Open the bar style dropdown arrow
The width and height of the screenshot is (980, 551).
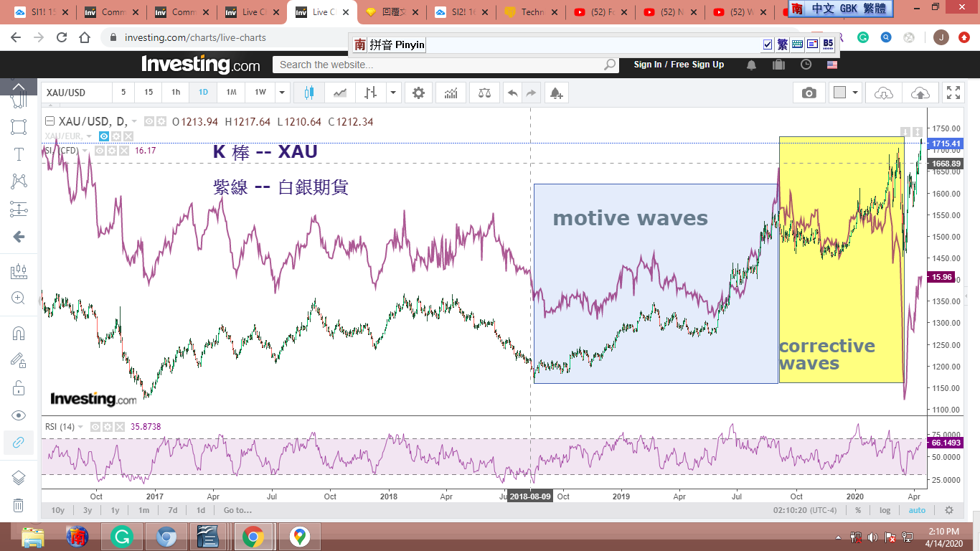[x=393, y=93]
